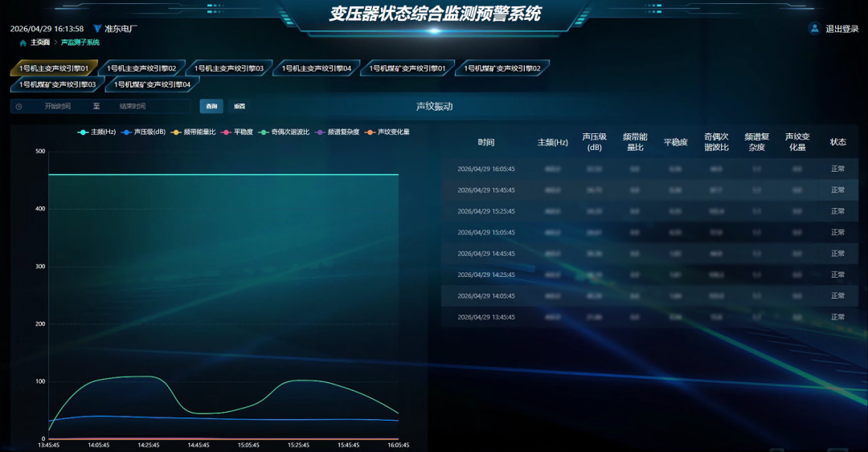Click the 状态 column header

pyautogui.click(x=838, y=142)
